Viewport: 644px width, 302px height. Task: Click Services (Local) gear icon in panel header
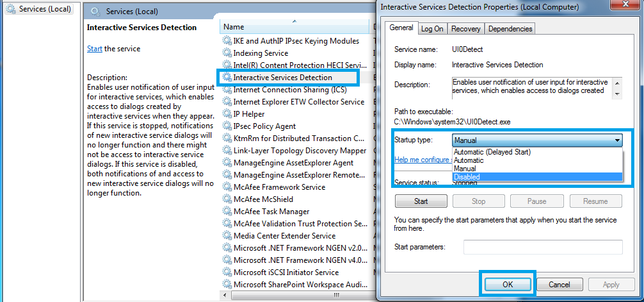(x=95, y=12)
